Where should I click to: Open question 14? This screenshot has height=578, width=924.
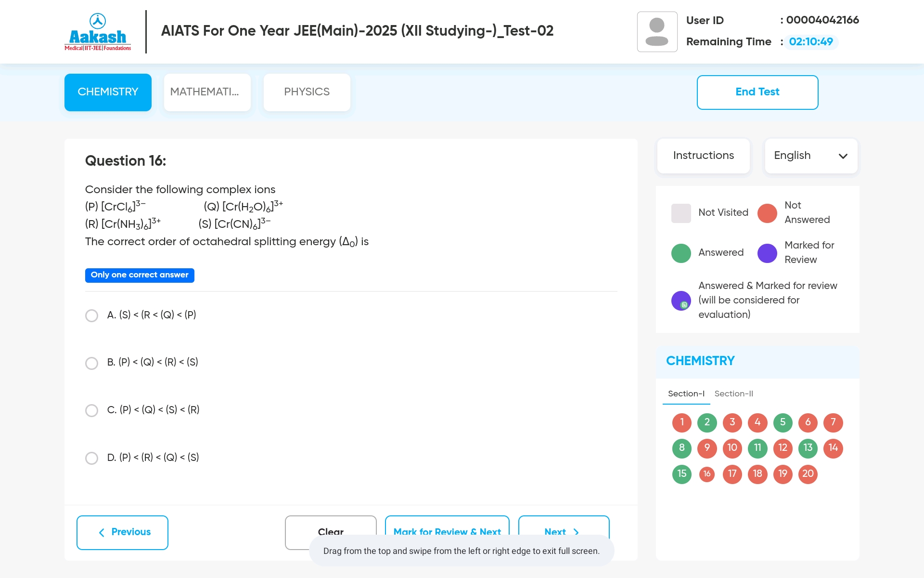[833, 448]
